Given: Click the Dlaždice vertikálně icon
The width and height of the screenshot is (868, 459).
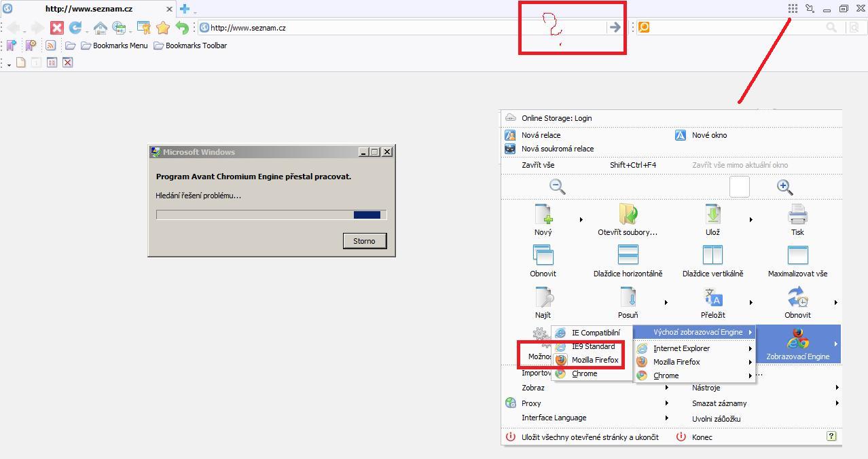Looking at the screenshot, I should click(x=713, y=255).
